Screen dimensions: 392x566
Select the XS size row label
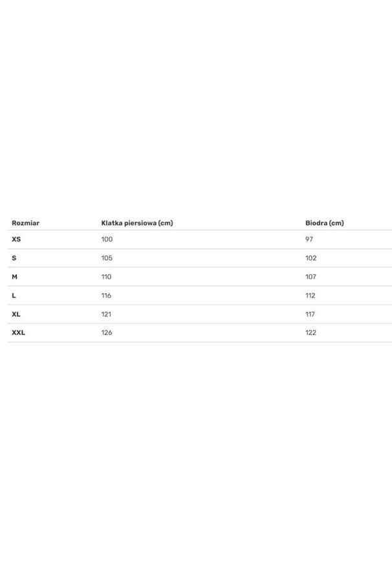point(16,239)
